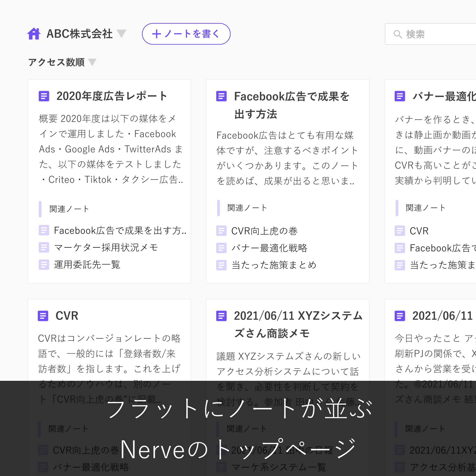Click the note icon beside マーケター採用状況メモ
Screen dimensions: 476x476
click(x=44, y=248)
